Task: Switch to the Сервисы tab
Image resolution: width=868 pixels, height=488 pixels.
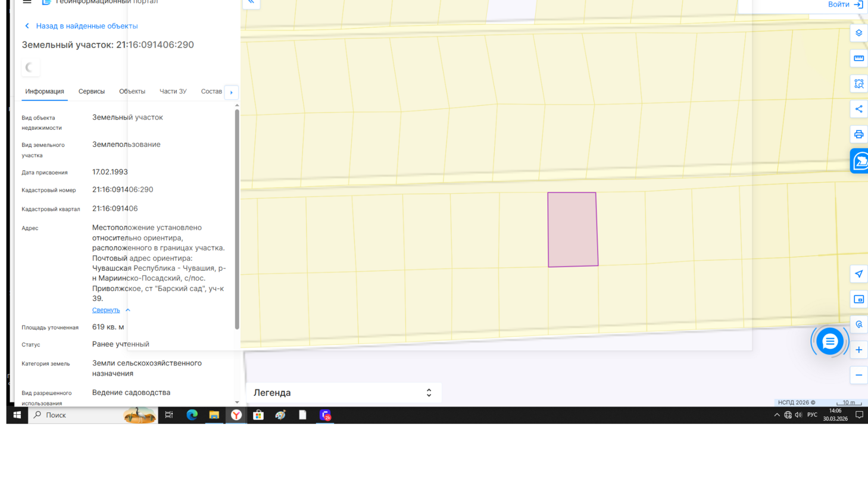Action: 91,92
